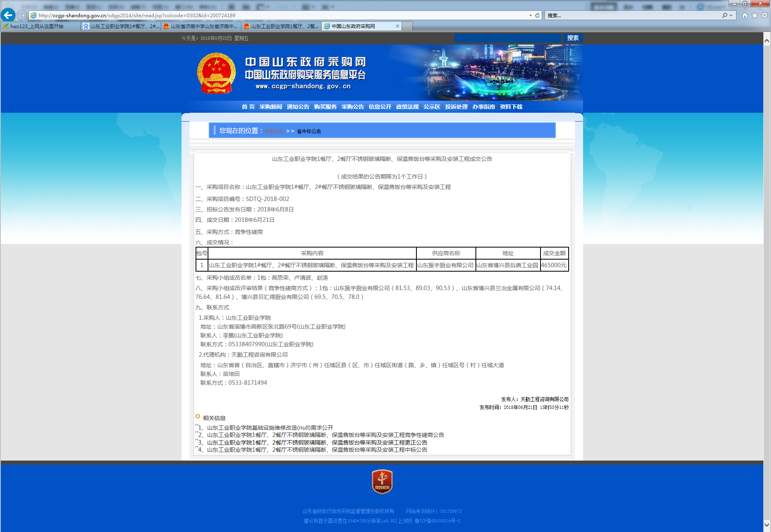Image resolution: width=771 pixels, height=532 pixels.
Task: Open the browser Home page icon
Action: [745, 15]
